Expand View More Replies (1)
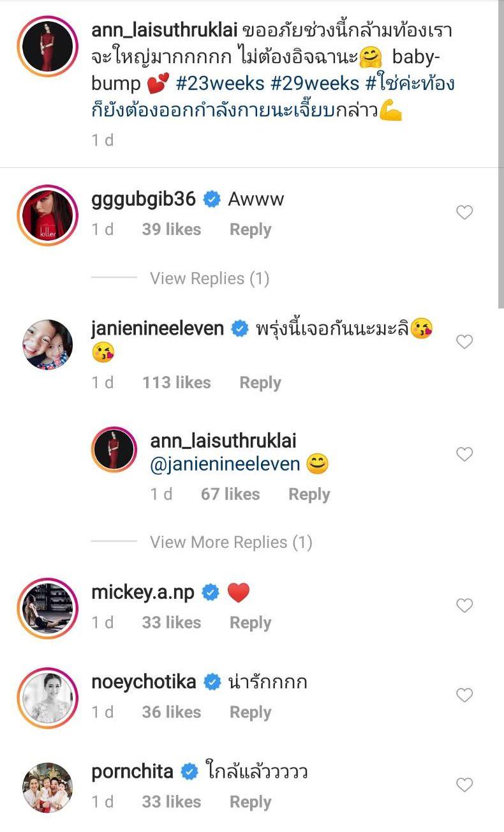Image resolution: width=504 pixels, height=832 pixels. tap(230, 542)
